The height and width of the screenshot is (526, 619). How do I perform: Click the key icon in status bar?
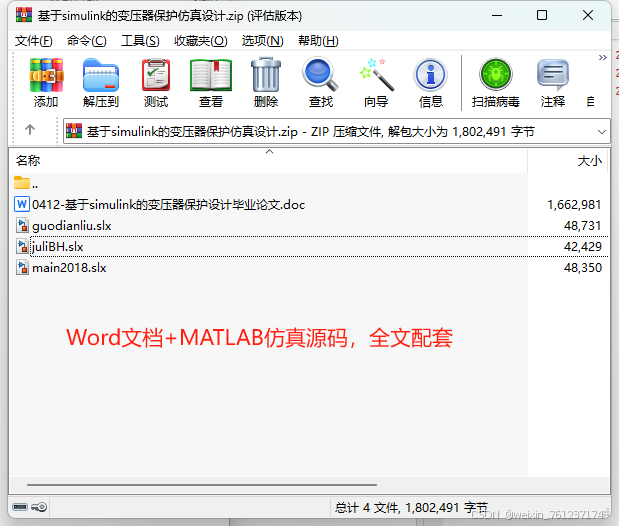coord(39,507)
